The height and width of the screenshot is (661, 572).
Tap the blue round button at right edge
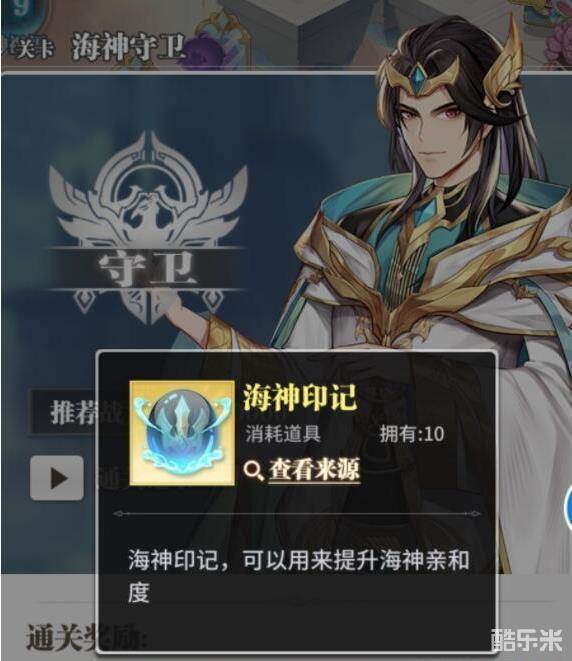point(568,508)
